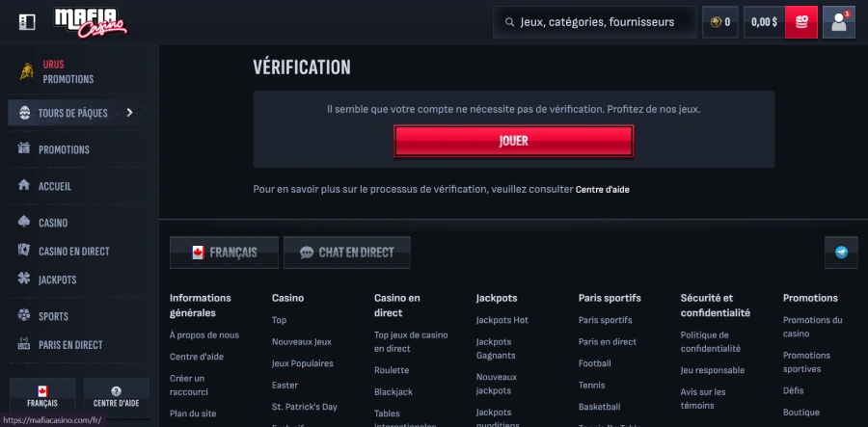Open the Urus Promotions car icon
This screenshot has width=868, height=427.
27,72
